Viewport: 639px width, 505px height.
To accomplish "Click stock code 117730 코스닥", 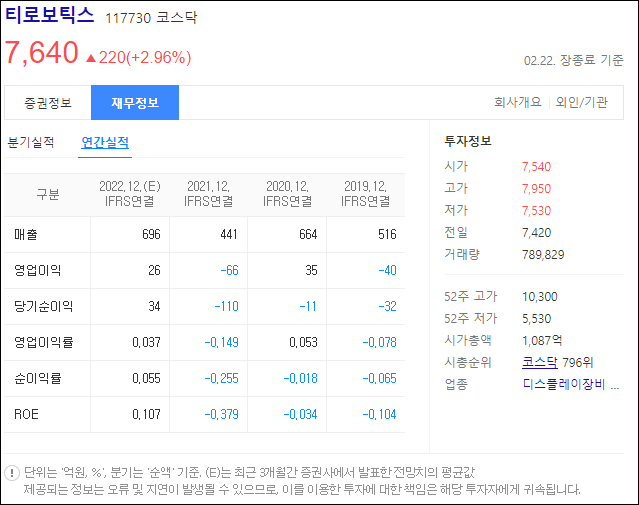I will [151, 18].
